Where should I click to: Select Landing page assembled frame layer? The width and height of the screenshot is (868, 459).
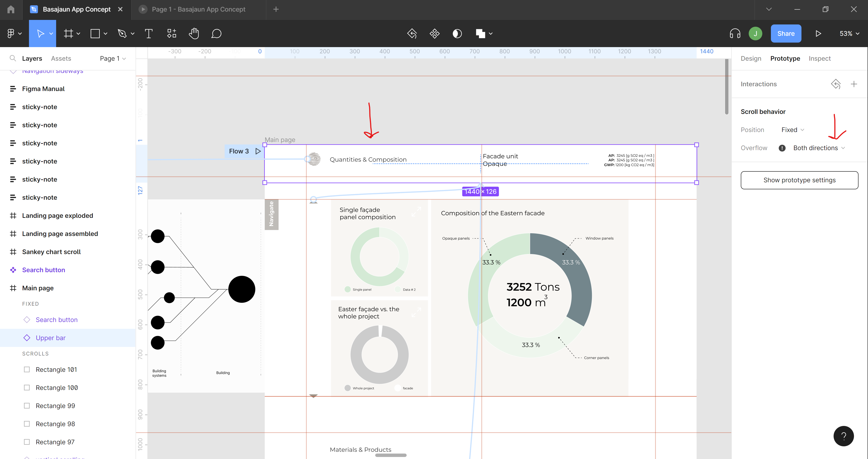[x=68, y=233]
